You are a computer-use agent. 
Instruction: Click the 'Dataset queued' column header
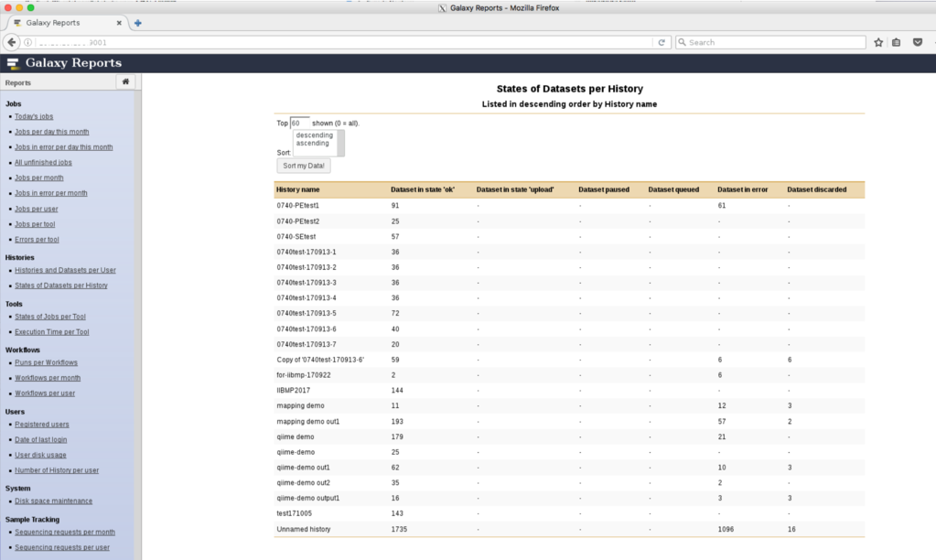673,189
